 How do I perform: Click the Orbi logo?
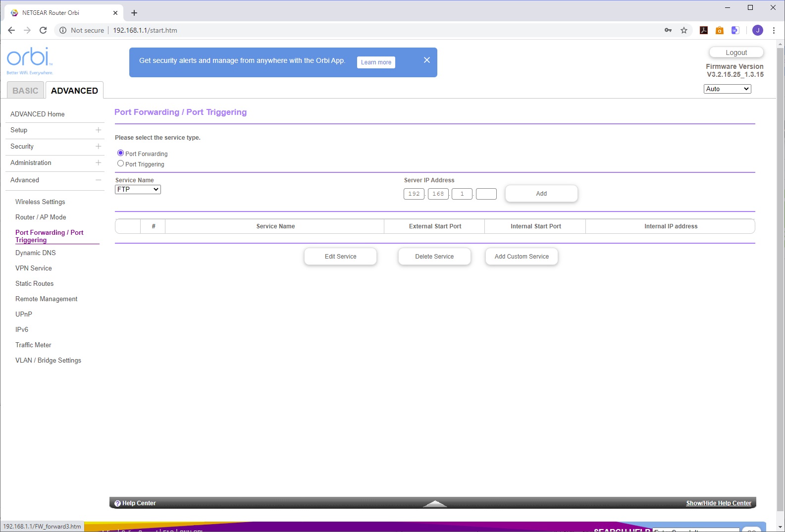pyautogui.click(x=29, y=58)
